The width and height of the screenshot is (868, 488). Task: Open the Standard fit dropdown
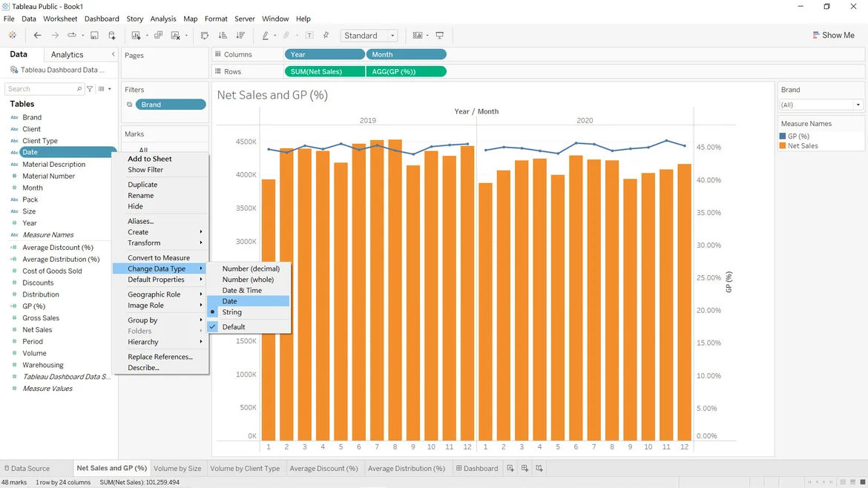pyautogui.click(x=369, y=36)
